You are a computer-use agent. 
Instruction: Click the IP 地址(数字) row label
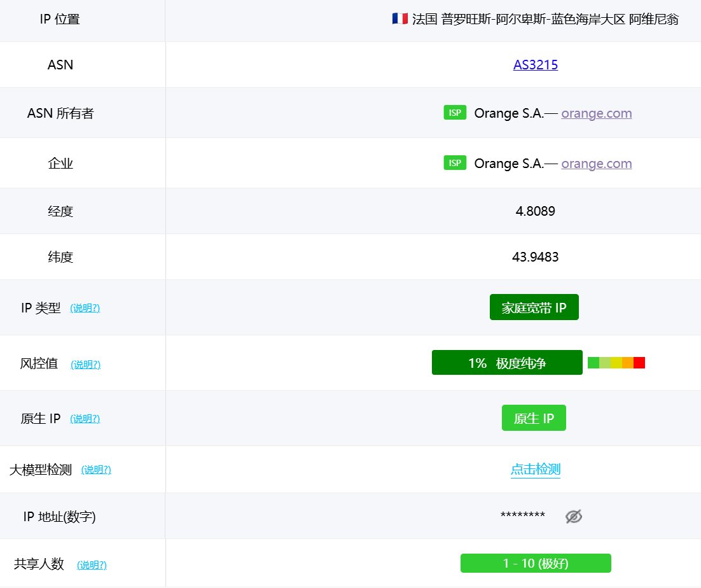pyautogui.click(x=59, y=517)
